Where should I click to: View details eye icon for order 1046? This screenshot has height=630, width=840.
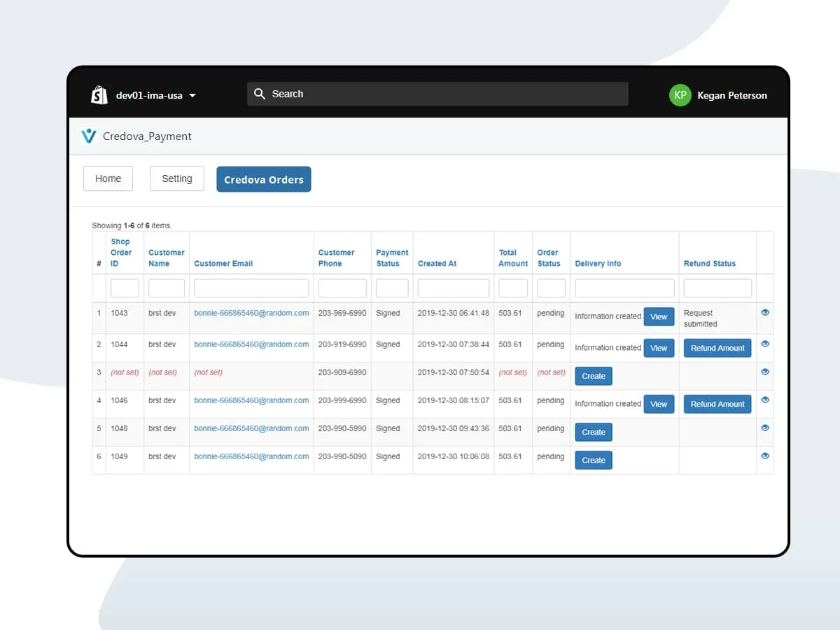tap(765, 400)
